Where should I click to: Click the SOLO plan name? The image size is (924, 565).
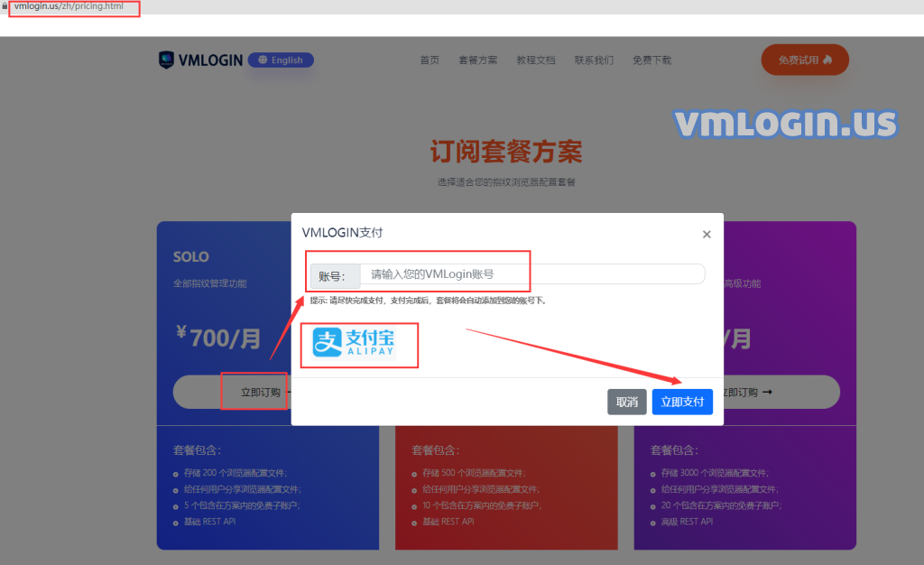tap(191, 257)
